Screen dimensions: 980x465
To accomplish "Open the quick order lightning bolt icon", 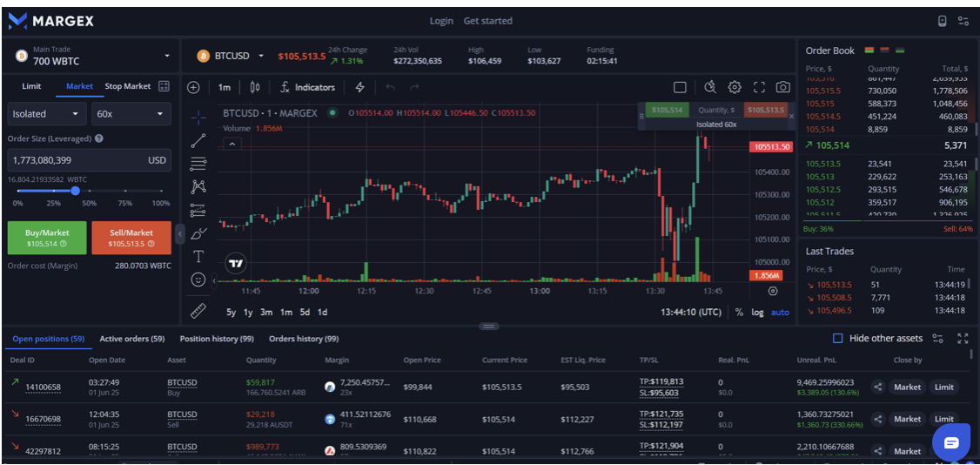I will click(x=360, y=87).
